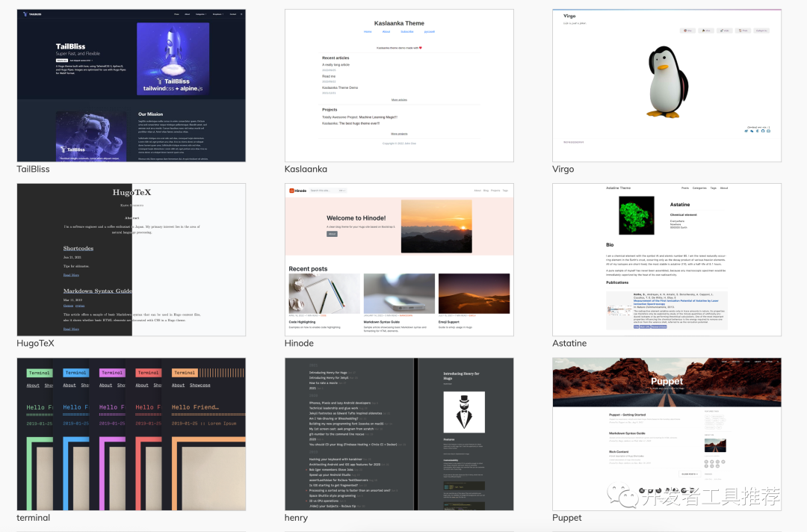Open the henry theme title link

(296, 518)
